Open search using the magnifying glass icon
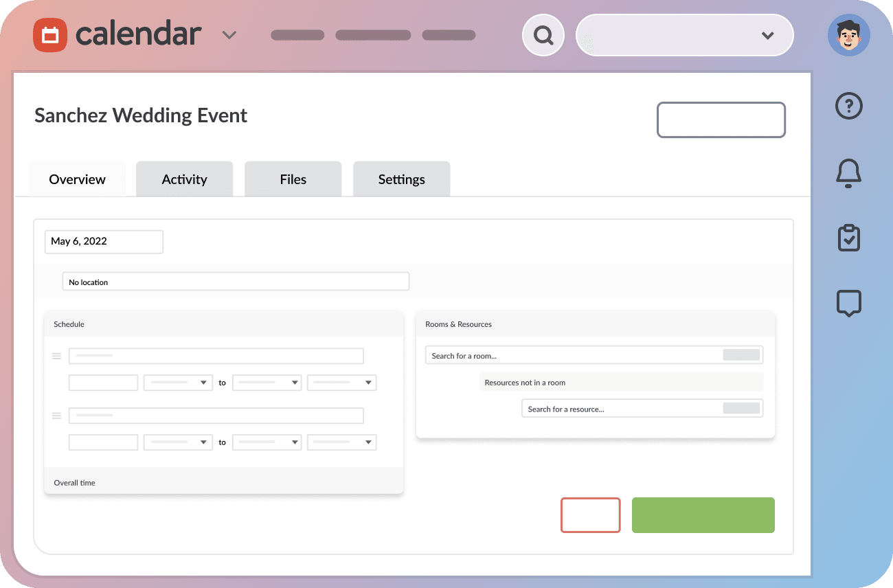The height and width of the screenshot is (588, 893). coord(543,34)
